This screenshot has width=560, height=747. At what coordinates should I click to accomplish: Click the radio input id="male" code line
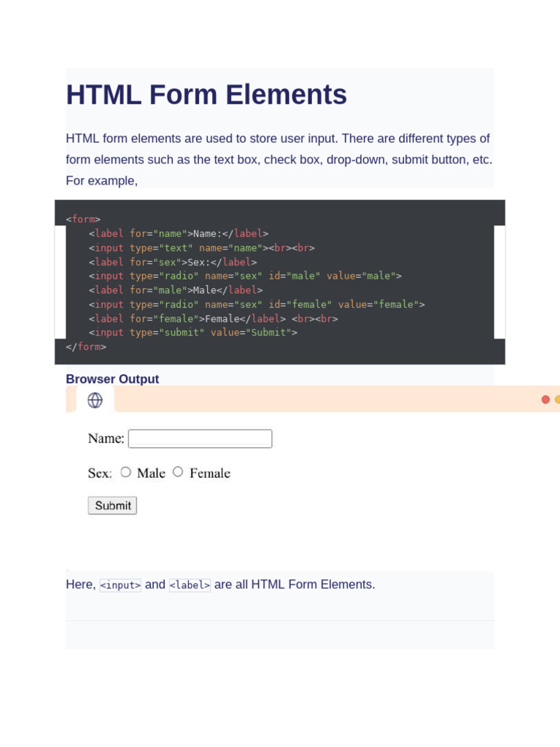click(x=245, y=276)
